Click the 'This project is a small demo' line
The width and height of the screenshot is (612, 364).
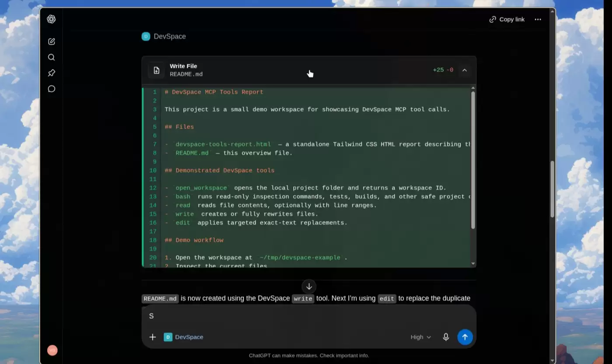point(307,110)
